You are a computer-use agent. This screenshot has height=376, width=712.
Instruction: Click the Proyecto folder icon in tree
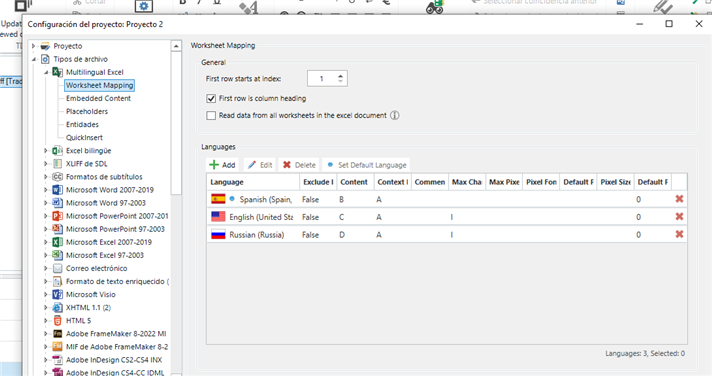(45, 46)
